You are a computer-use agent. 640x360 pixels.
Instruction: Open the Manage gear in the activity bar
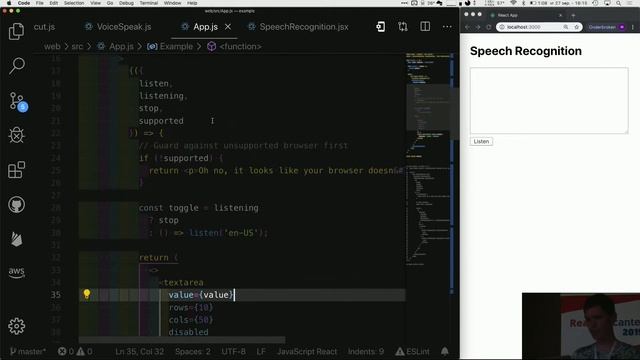click(x=16, y=326)
